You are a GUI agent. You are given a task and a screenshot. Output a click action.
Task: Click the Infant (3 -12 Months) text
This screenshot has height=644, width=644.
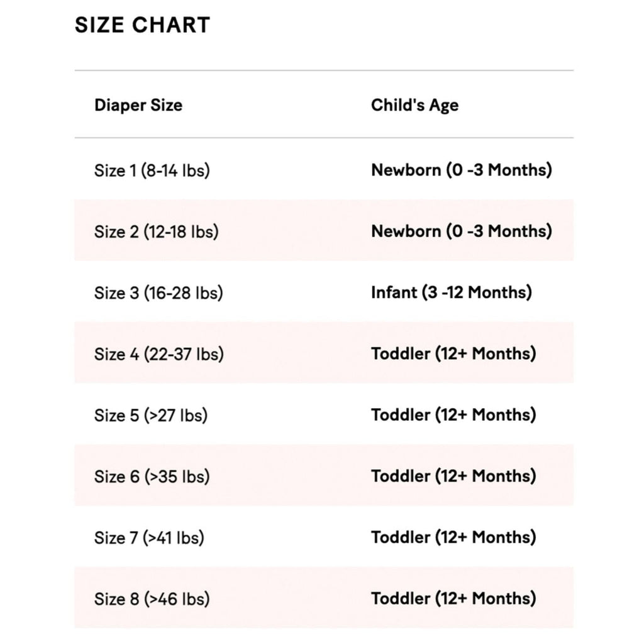click(x=451, y=292)
